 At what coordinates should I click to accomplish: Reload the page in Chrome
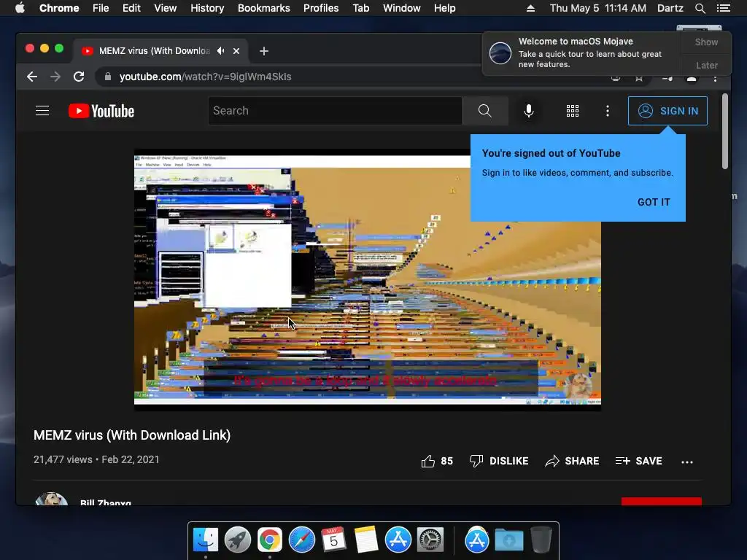tap(79, 77)
